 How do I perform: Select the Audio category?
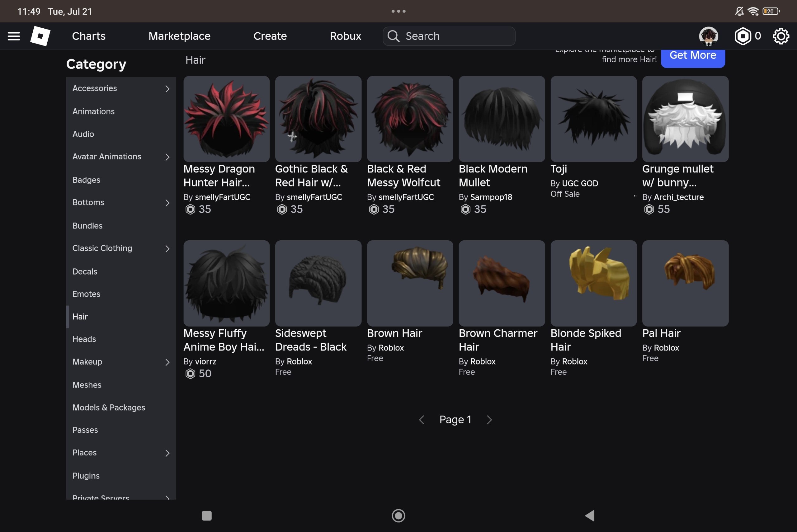(x=121, y=134)
